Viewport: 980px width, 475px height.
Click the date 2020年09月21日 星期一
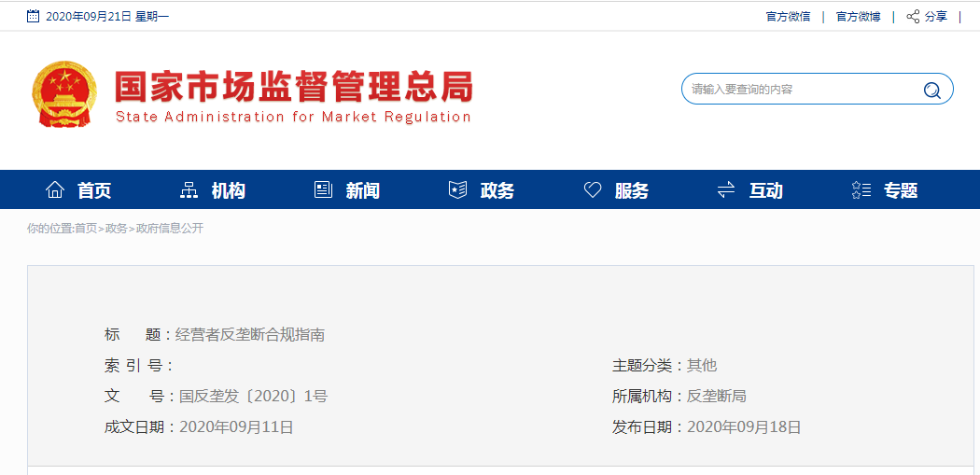[107, 17]
